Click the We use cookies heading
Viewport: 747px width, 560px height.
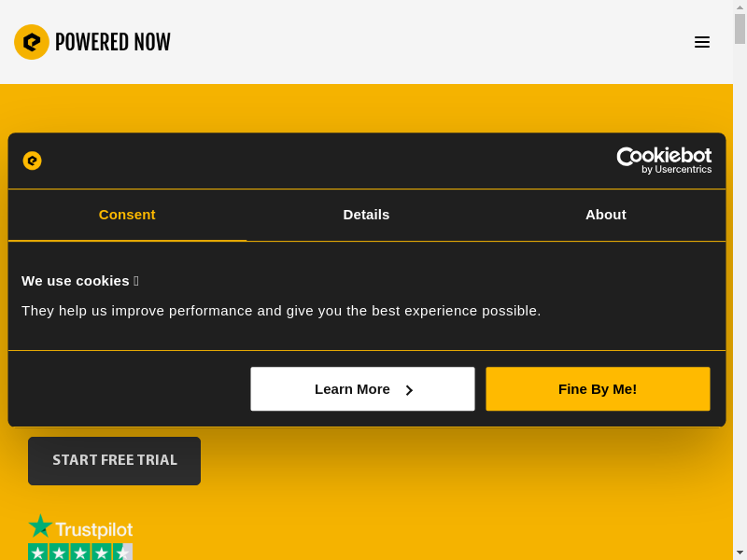pos(76,280)
